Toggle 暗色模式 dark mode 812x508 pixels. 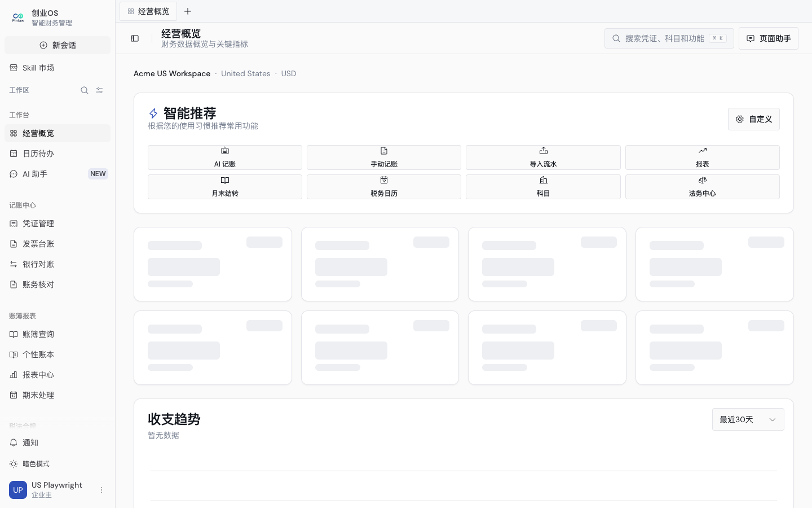[58, 464]
